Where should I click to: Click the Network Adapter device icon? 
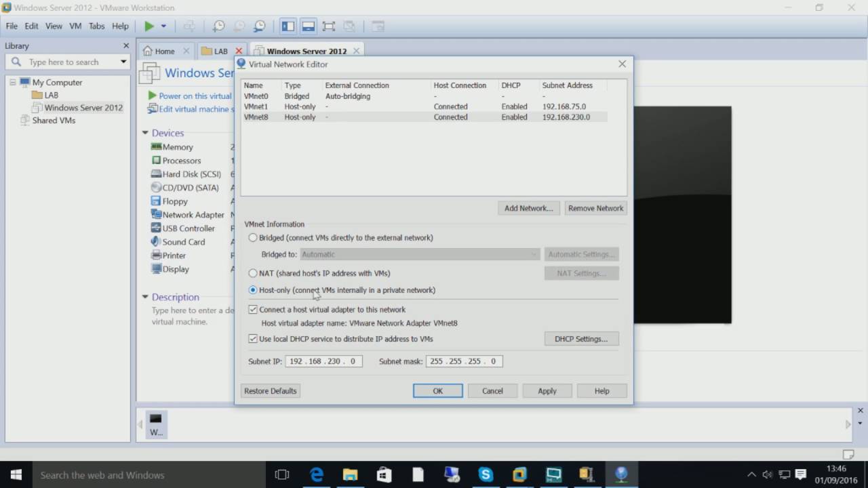pos(157,215)
